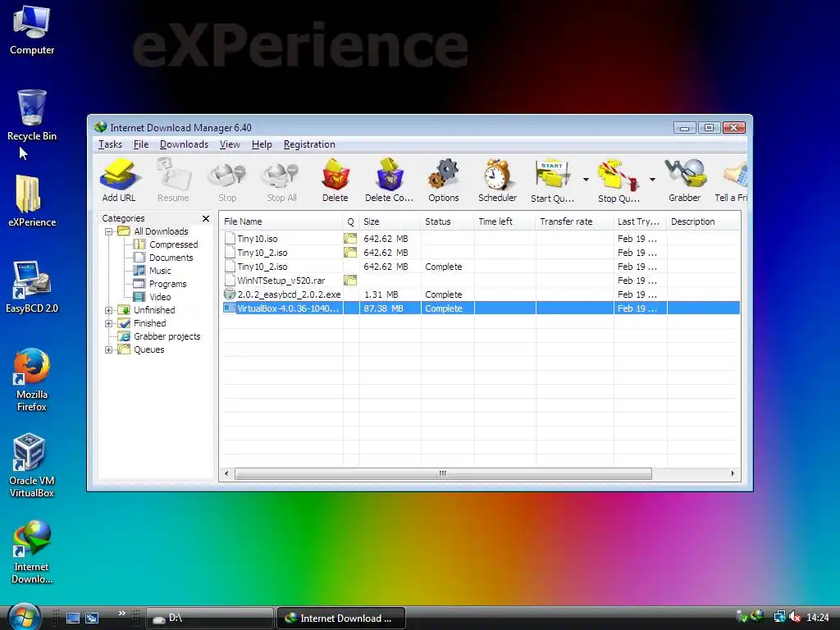Sort by Time left column header
Viewport: 840px width, 630px height.
[504, 221]
